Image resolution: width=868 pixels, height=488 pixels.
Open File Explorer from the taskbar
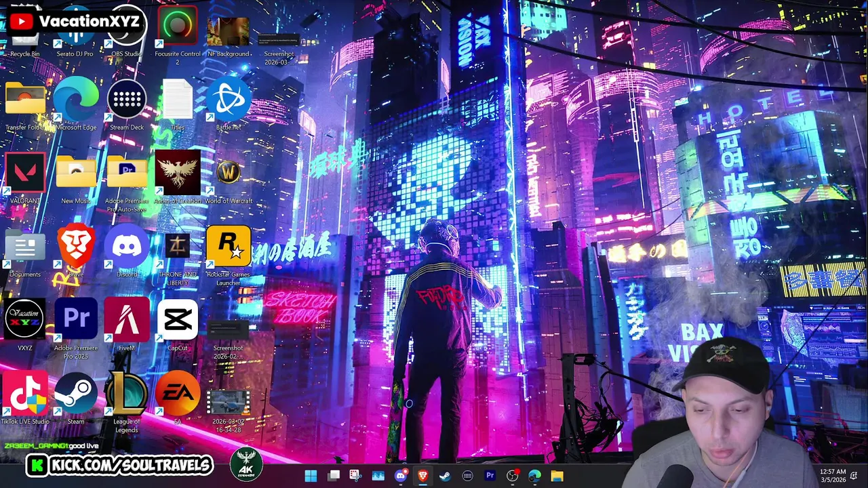pyautogui.click(x=557, y=476)
